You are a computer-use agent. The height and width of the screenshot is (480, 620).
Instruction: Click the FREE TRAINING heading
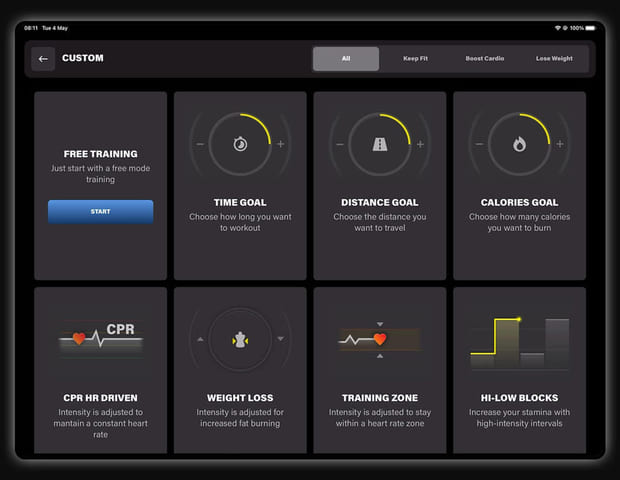click(x=100, y=154)
